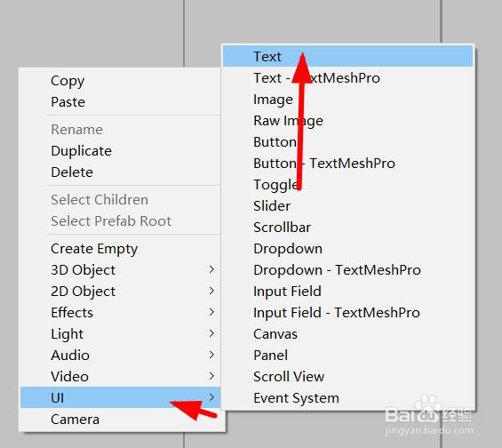Open the 2D Object submenu chevron
The image size is (502, 448).
click(x=211, y=291)
